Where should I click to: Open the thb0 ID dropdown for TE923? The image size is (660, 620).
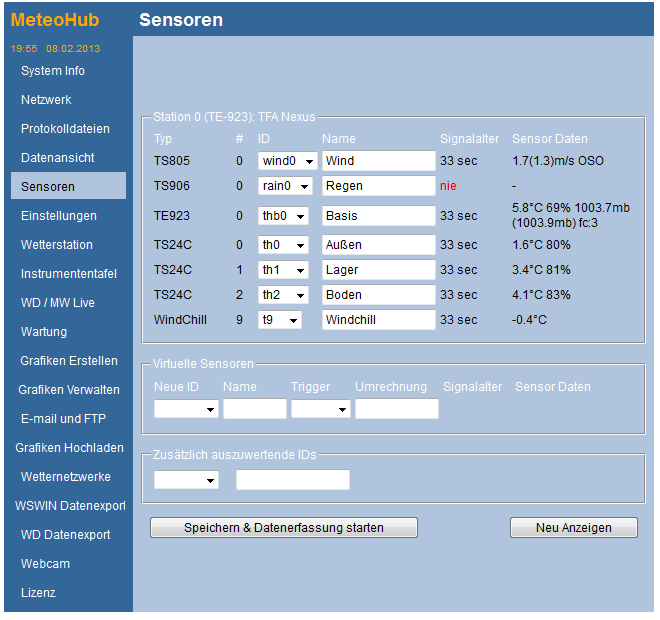tap(288, 216)
